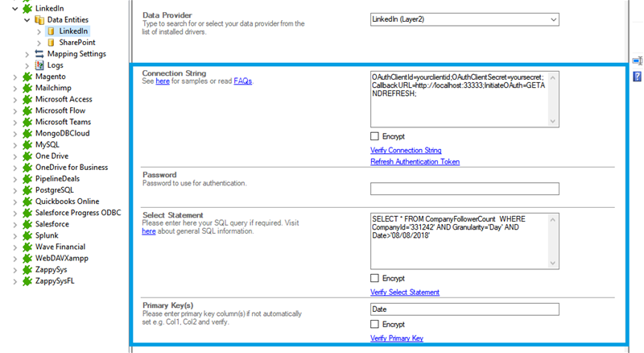Click the blue help question mark icon

(x=637, y=77)
